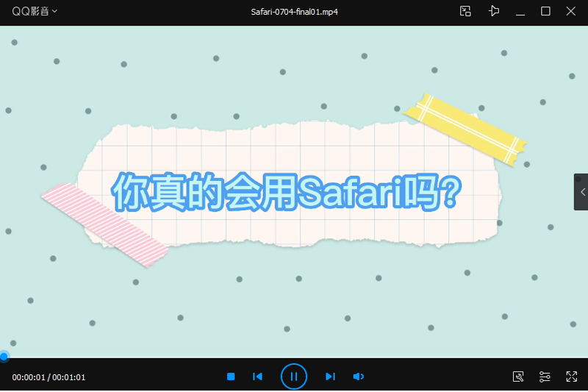Close the QQ影音 player window
This screenshot has width=588, height=392.
571,11
